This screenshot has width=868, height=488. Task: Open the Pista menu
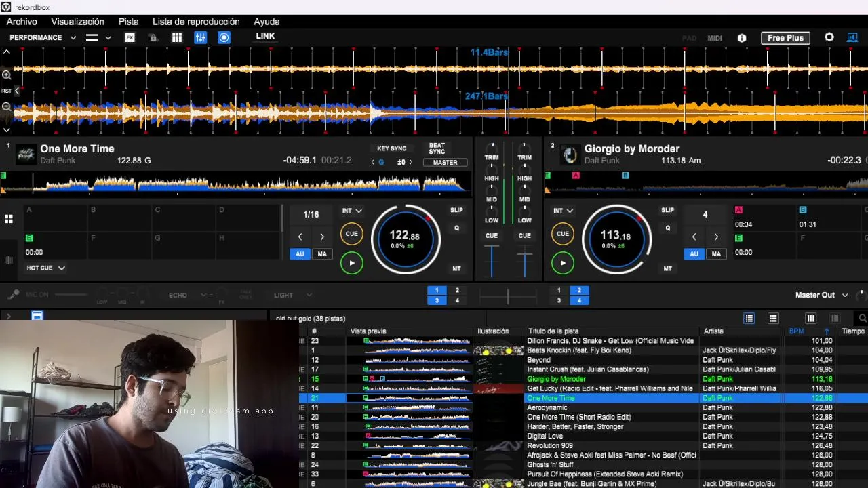point(129,22)
